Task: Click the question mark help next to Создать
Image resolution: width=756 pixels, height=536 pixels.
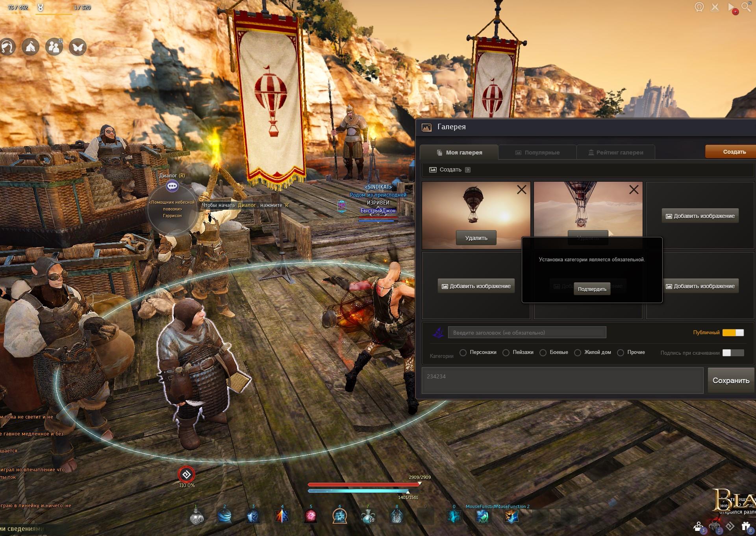Action: click(468, 170)
